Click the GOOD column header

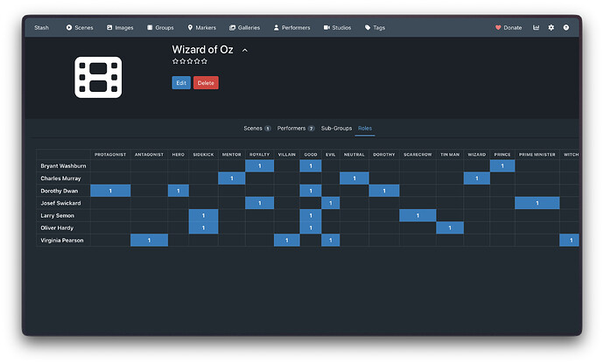coord(311,155)
